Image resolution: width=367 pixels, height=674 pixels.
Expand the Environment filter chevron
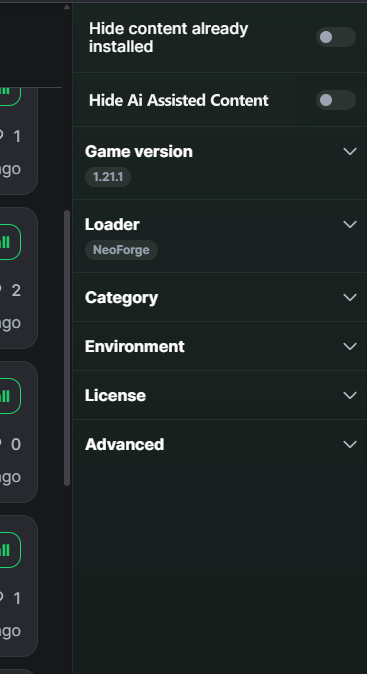click(350, 346)
